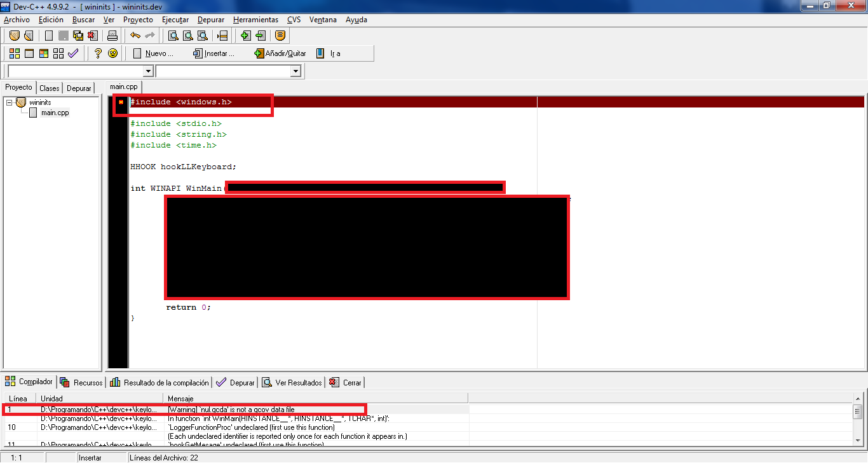Click the '#include <stdio.h>' code line

[176, 123]
